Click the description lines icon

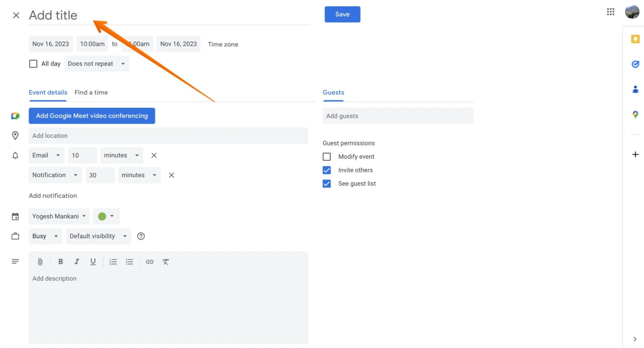[x=15, y=261]
